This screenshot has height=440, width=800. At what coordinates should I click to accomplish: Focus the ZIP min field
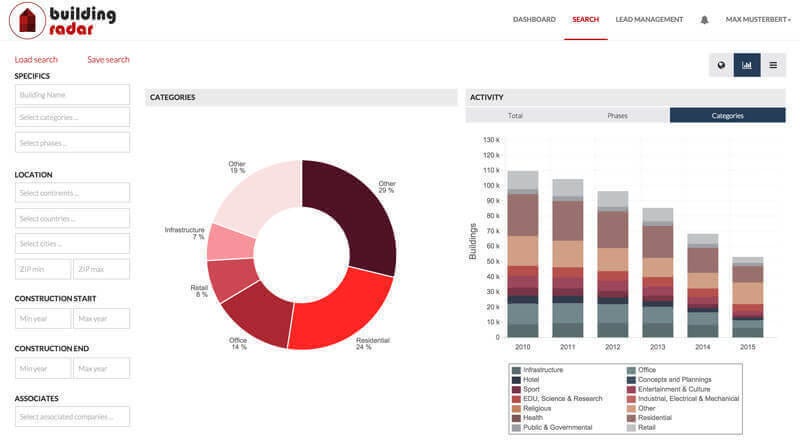point(43,269)
